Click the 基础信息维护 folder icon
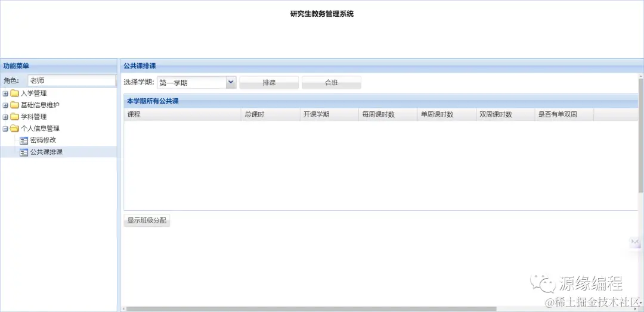This screenshot has width=644, height=312. coord(14,105)
